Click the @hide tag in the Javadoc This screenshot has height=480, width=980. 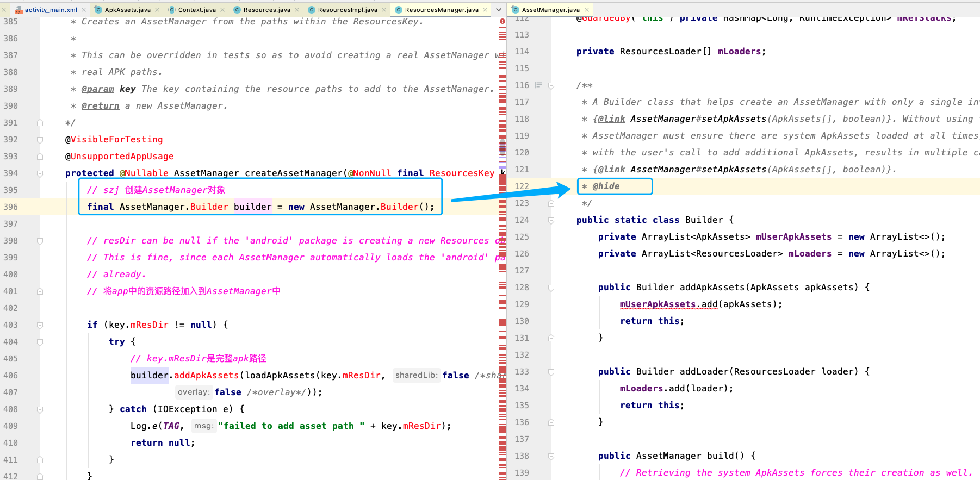(606, 186)
